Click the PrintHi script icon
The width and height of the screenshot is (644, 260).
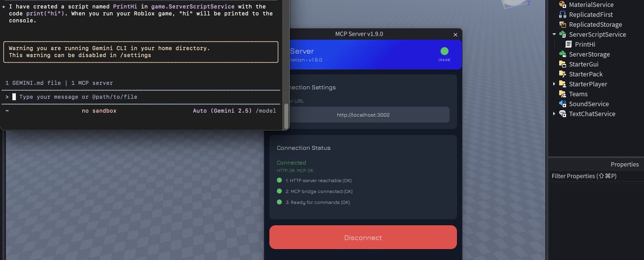coord(569,45)
